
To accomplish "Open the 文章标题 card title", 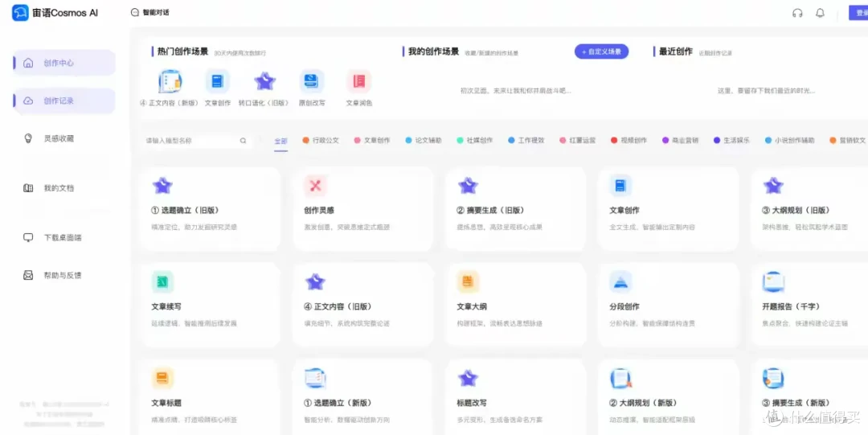I will coord(166,403).
